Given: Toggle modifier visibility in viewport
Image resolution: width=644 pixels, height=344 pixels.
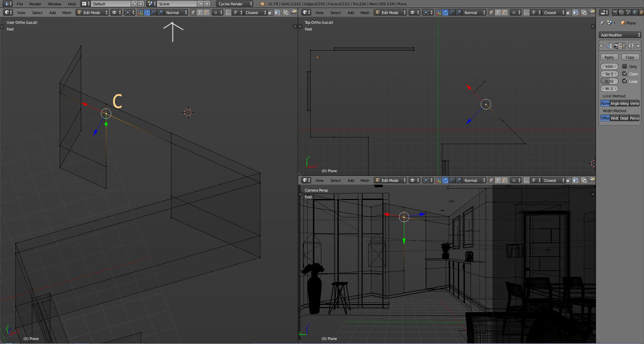Looking at the screenshot, I should (x=620, y=46).
